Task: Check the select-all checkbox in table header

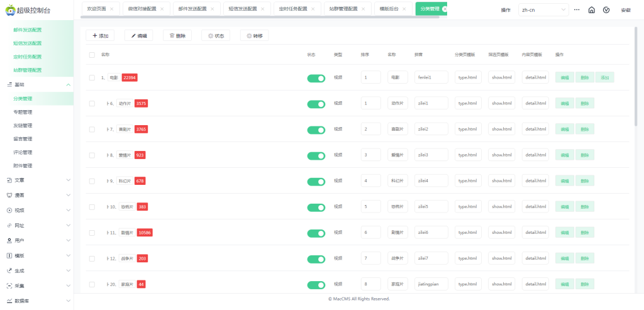Action: (x=92, y=55)
